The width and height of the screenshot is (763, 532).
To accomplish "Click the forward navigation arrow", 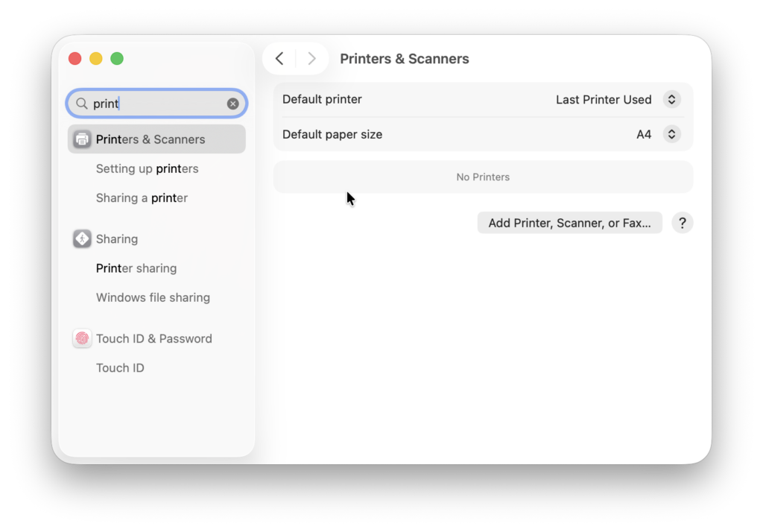I will tap(312, 58).
